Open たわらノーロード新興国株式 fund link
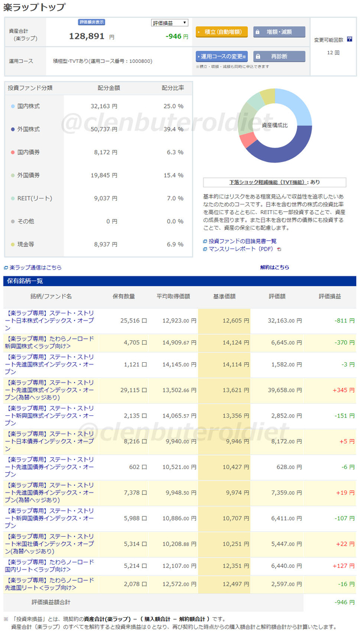The image size is (360, 644). tap(50, 342)
